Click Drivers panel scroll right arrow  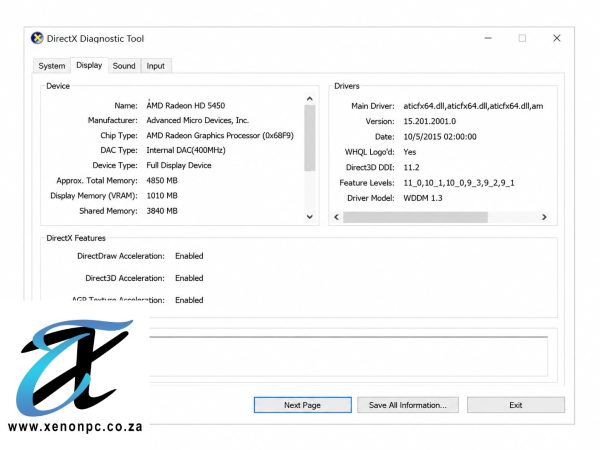(544, 217)
